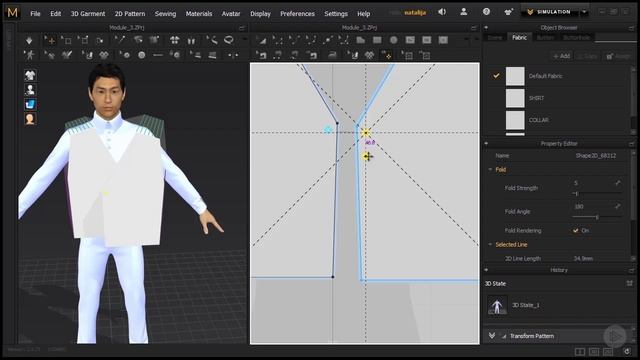This screenshot has height=360, width=640.
Task: Adjust the Fold Angle slider
Action: 596,217
